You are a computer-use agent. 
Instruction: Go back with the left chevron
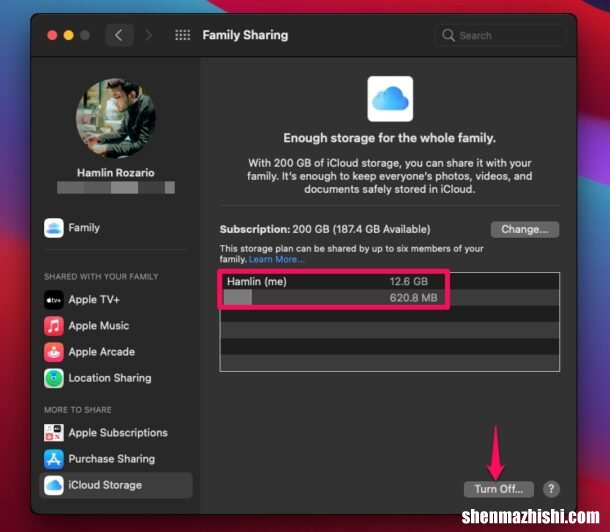[x=119, y=35]
